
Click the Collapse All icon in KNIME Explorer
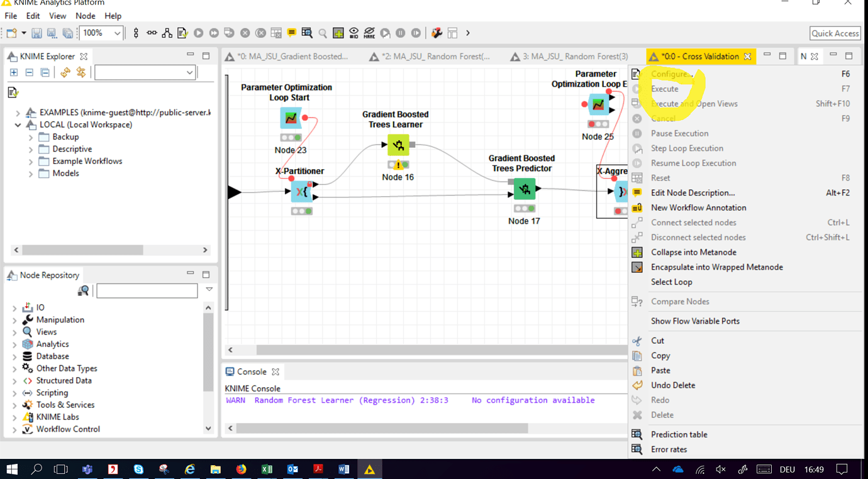[29, 72]
